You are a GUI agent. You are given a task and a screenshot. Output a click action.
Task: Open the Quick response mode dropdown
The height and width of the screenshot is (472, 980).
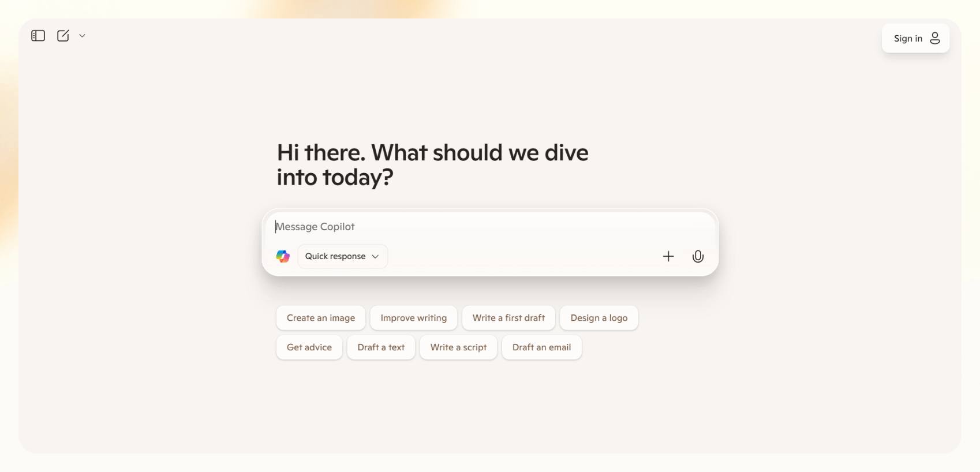point(342,256)
